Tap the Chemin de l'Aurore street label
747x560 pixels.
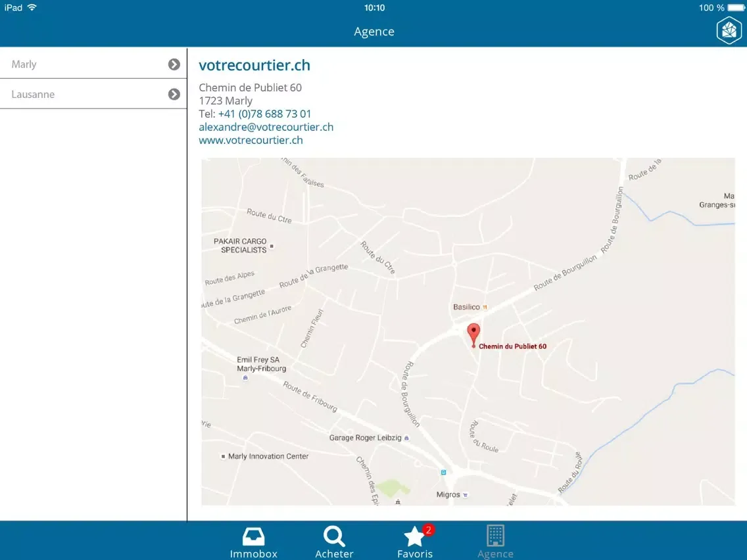coord(262,315)
